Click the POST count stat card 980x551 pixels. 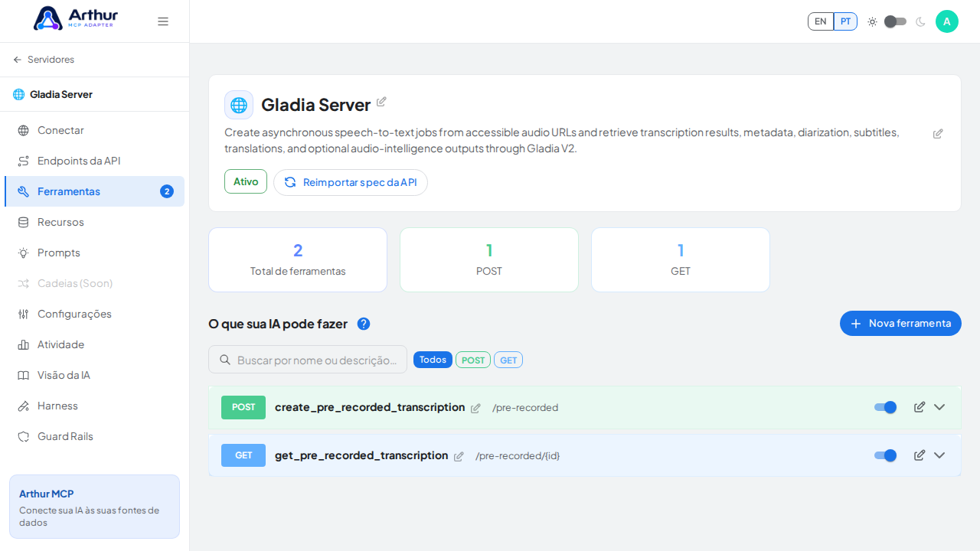click(x=489, y=259)
